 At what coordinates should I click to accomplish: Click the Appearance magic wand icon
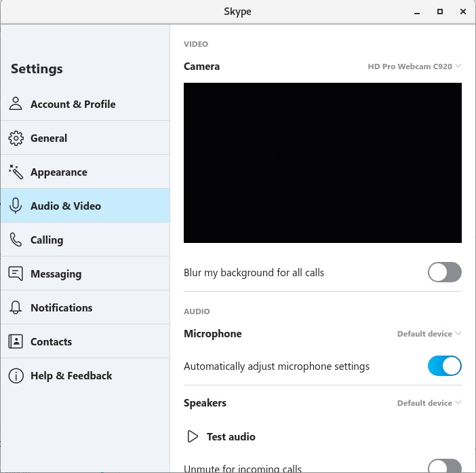click(16, 172)
